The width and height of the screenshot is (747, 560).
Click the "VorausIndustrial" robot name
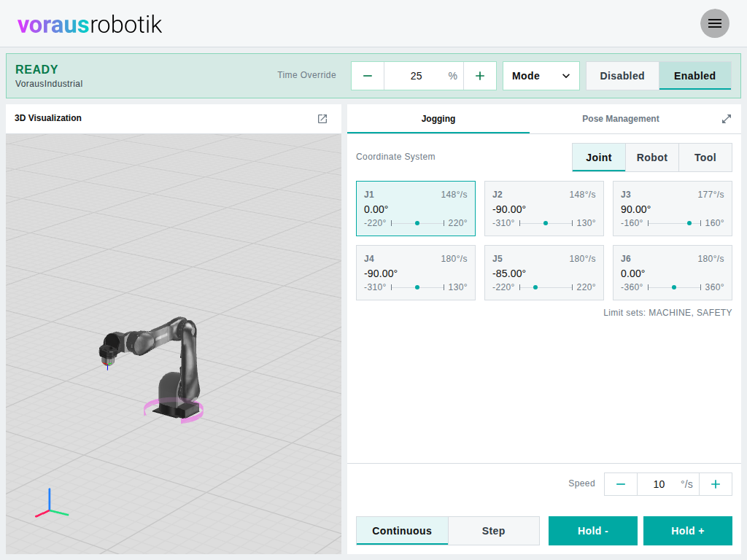pyautogui.click(x=49, y=84)
